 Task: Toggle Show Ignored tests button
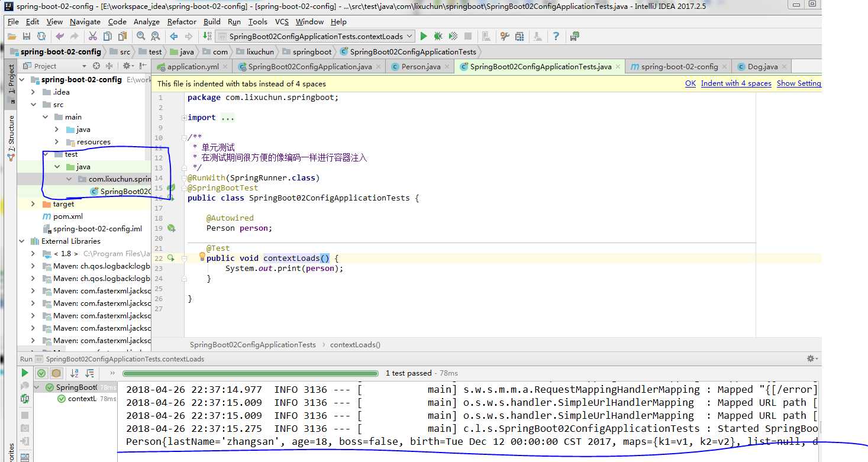tap(56, 373)
